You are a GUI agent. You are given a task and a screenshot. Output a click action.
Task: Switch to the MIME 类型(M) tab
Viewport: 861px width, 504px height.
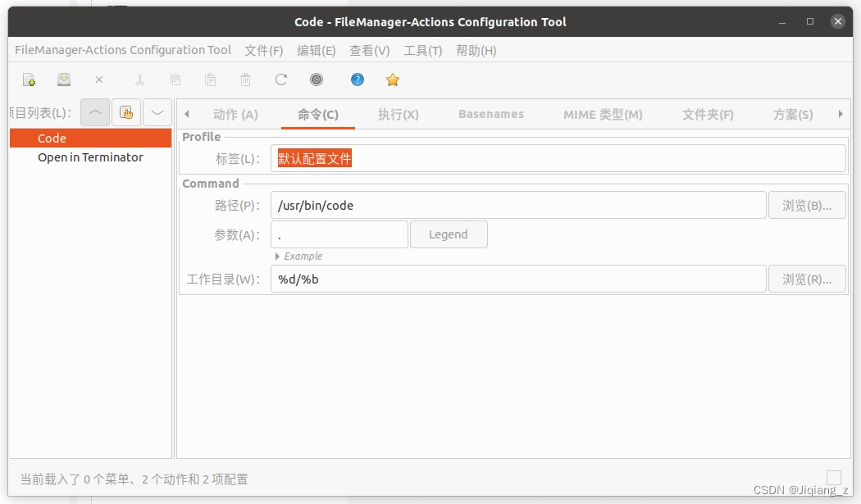(x=603, y=114)
